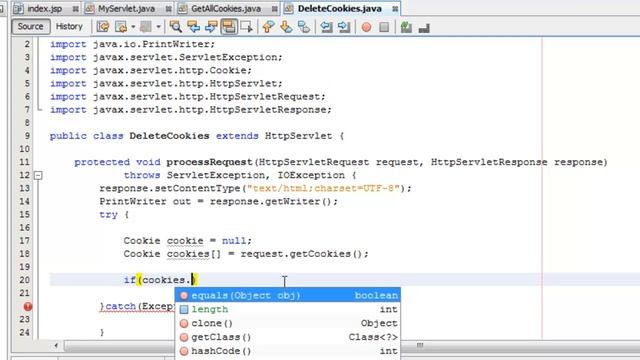The image size is (640, 360).
Task: Choose length from completion list
Action: click(x=288, y=309)
